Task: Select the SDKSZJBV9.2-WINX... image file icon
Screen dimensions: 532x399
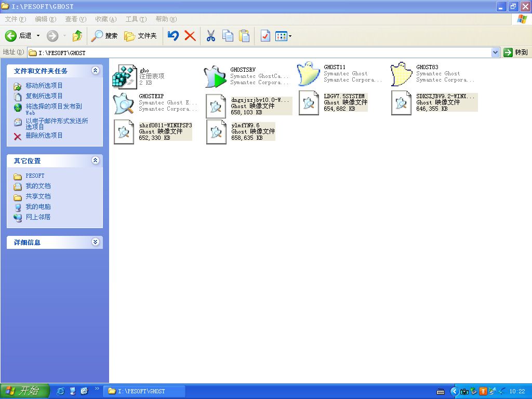Action: click(402, 102)
